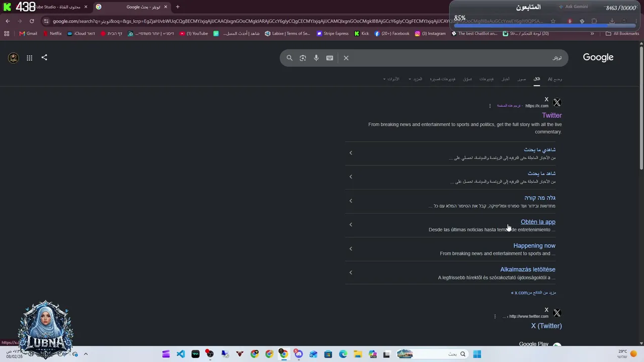Open the تسوّق shopping tab
Image resolution: width=644 pixels, height=362 pixels.
click(467, 79)
